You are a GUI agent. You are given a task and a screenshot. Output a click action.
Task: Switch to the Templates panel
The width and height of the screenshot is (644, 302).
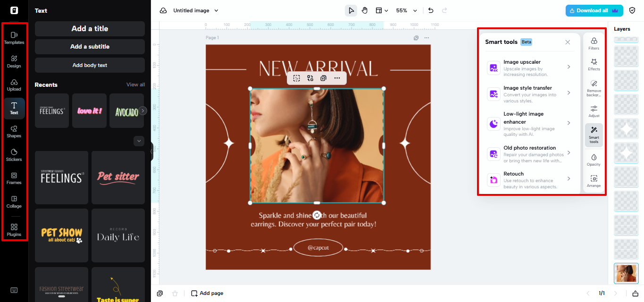point(14,37)
